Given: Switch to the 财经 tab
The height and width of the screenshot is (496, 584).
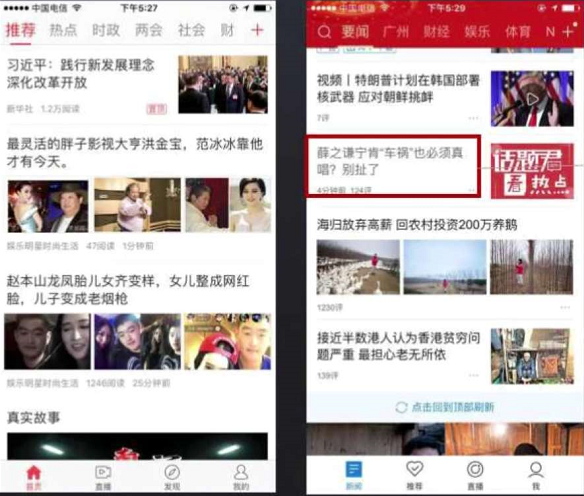Looking at the screenshot, I should click(x=437, y=32).
